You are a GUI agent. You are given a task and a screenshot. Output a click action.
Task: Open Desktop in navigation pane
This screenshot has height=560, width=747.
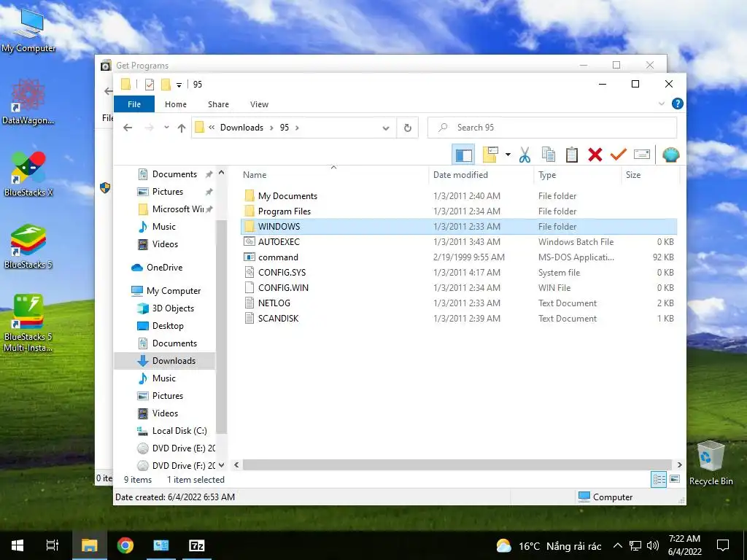(168, 326)
